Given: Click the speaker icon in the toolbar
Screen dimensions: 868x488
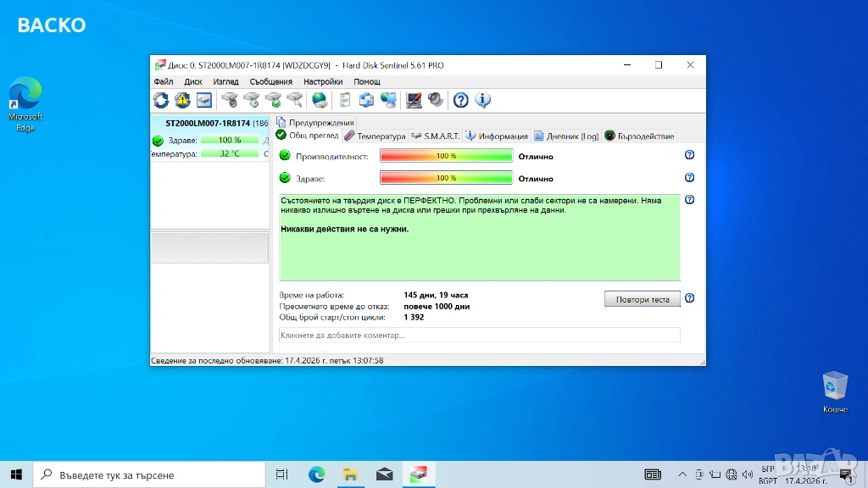Looking at the screenshot, I should click(436, 100).
